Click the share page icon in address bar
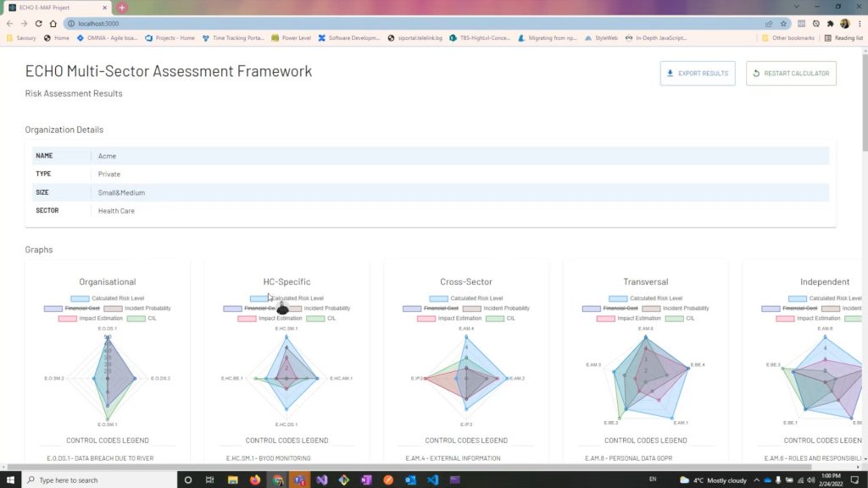This screenshot has width=868, height=488. point(769,24)
